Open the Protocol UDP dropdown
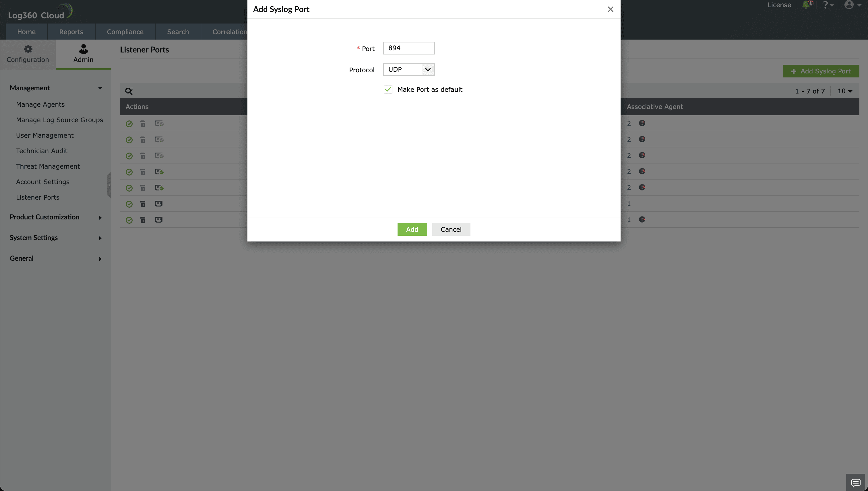The image size is (868, 491). [409, 69]
